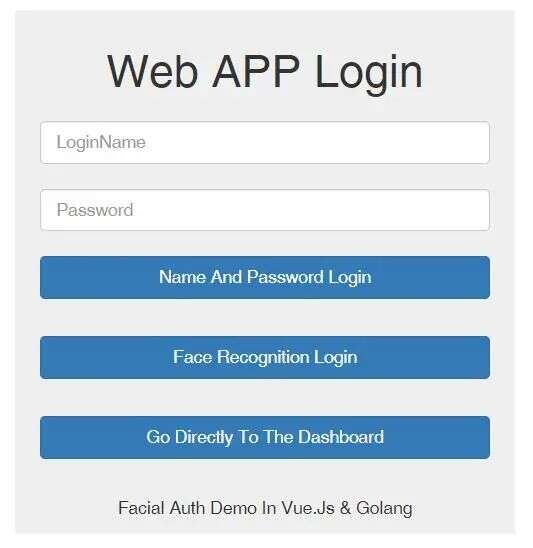Click the Facial Auth Demo footer text
Screen dimensions: 533x548
tap(265, 508)
